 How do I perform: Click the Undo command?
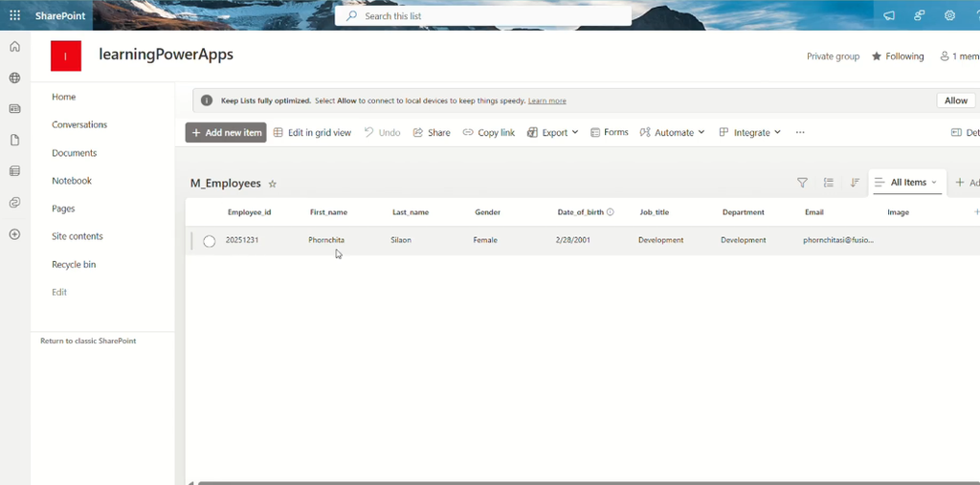tap(383, 133)
